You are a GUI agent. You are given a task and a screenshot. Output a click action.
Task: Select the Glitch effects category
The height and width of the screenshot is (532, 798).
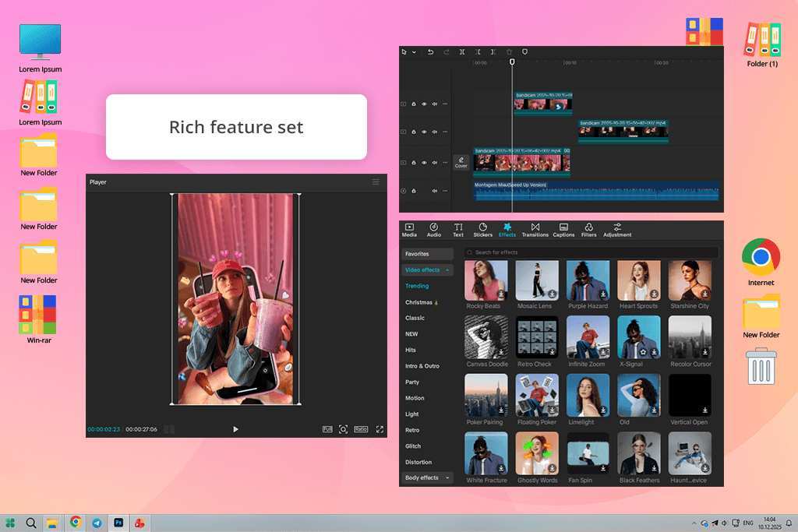413,446
